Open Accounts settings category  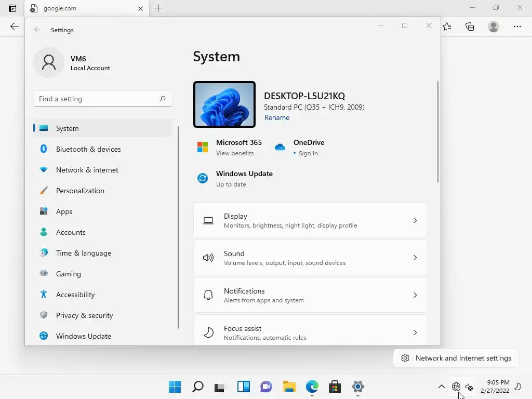tap(103, 232)
